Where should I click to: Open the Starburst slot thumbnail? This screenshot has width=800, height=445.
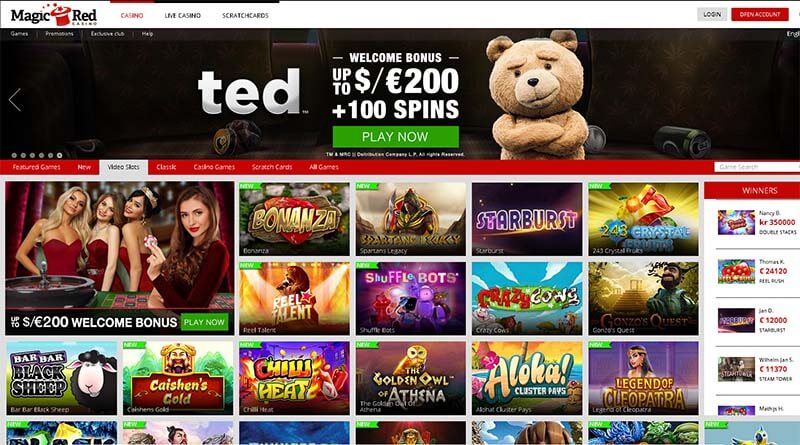(x=527, y=219)
